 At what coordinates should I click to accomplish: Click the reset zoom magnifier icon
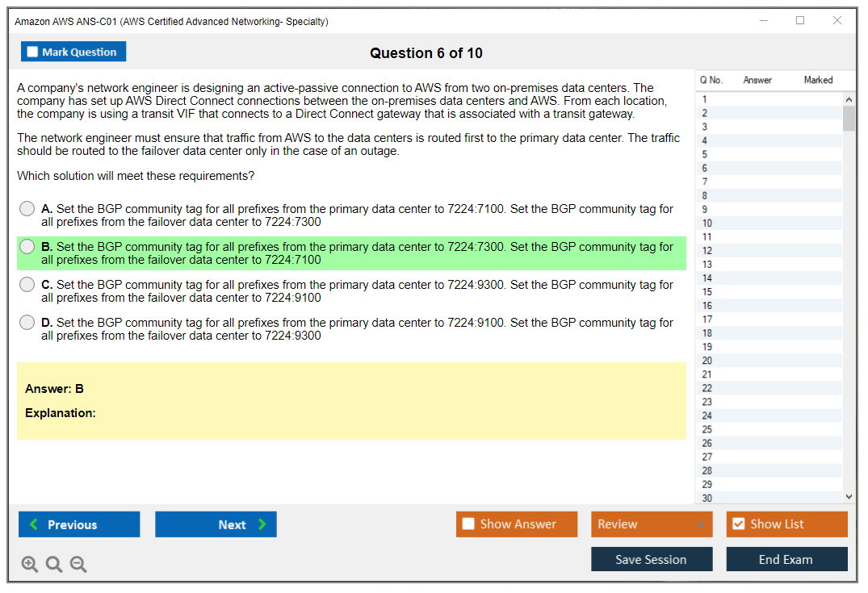click(x=54, y=565)
